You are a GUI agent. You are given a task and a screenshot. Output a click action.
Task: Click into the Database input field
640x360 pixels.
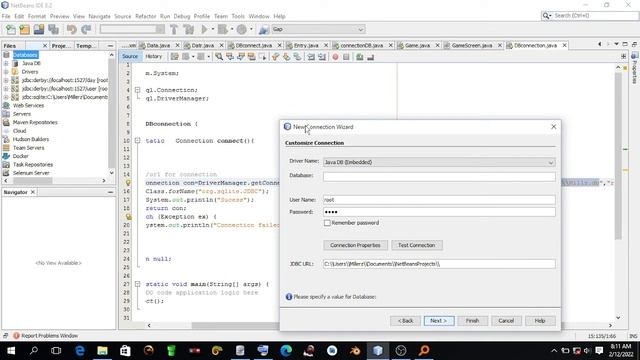(x=439, y=176)
